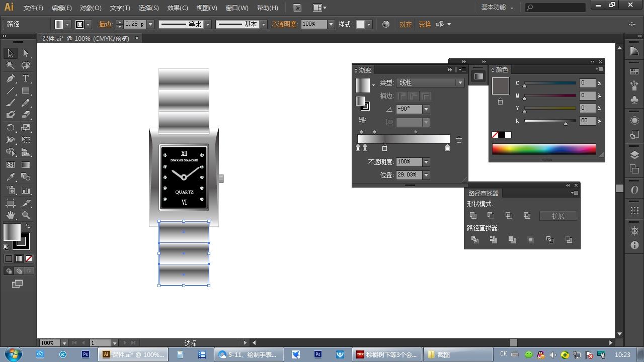
Task: Click the 扩展 button in Pathfinder
Action: (x=558, y=216)
